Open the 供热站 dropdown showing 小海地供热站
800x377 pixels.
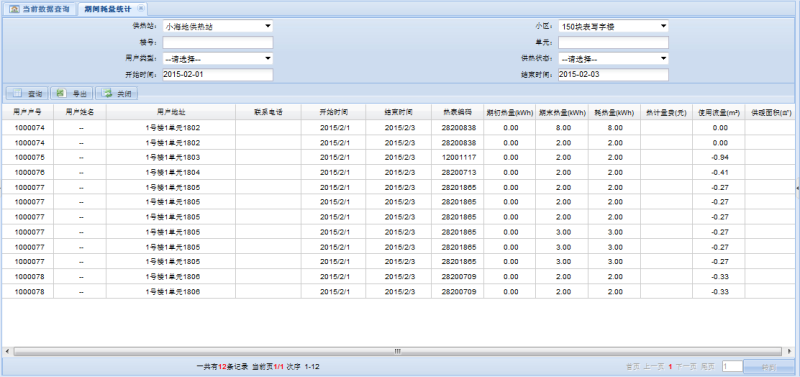click(x=218, y=26)
